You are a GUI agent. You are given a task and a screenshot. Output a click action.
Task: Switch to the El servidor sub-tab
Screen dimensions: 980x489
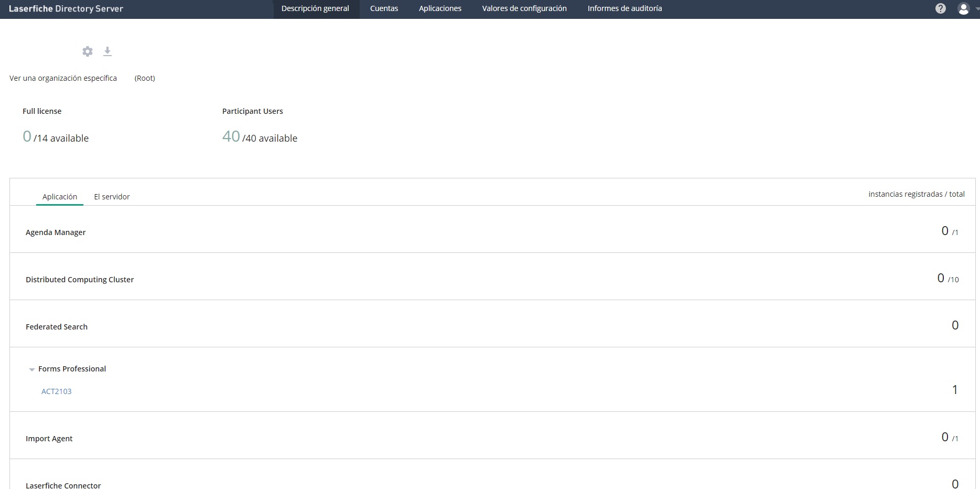112,197
